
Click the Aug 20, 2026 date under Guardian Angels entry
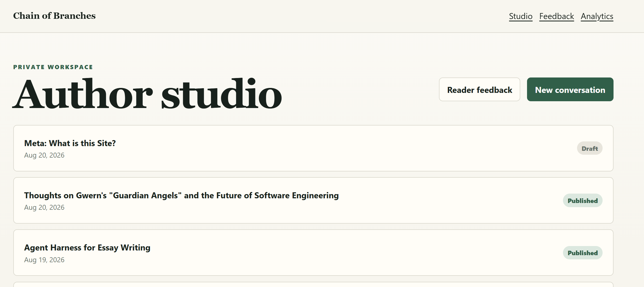point(44,207)
